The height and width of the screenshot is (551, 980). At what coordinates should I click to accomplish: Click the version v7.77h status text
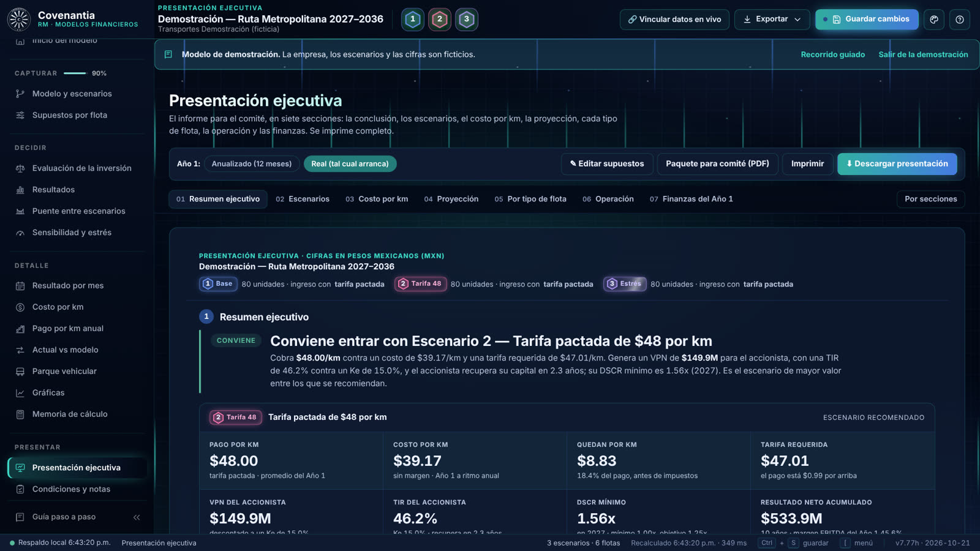tap(932, 543)
